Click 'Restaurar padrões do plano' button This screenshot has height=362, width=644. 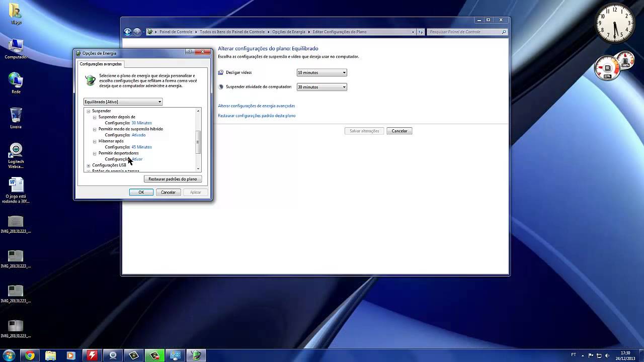173,179
